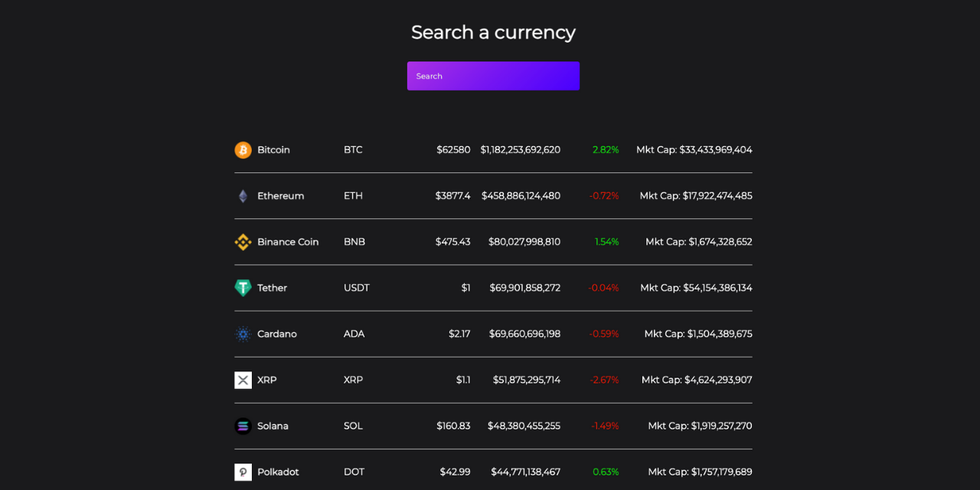Click Bitcoin's 2.82% price change
Image resolution: width=980 pixels, height=490 pixels.
point(606,150)
